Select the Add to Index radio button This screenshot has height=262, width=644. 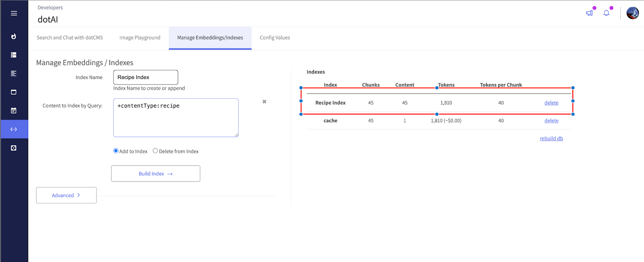coord(116,151)
